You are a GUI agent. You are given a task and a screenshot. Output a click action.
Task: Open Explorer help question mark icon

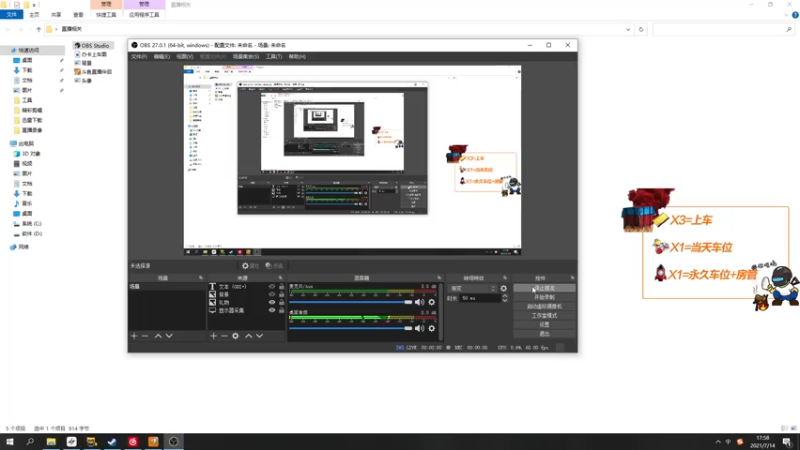[795, 15]
